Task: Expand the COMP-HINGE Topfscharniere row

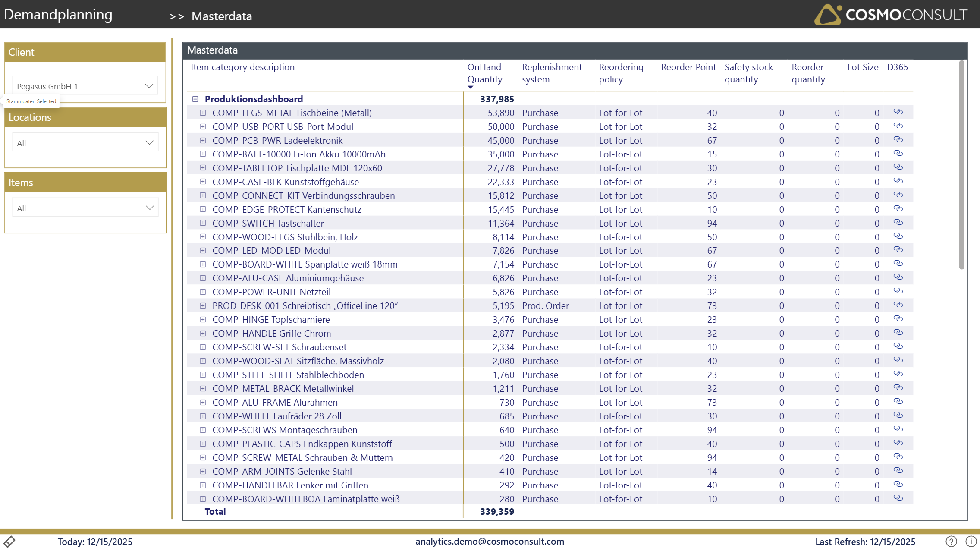Action: pyautogui.click(x=203, y=320)
